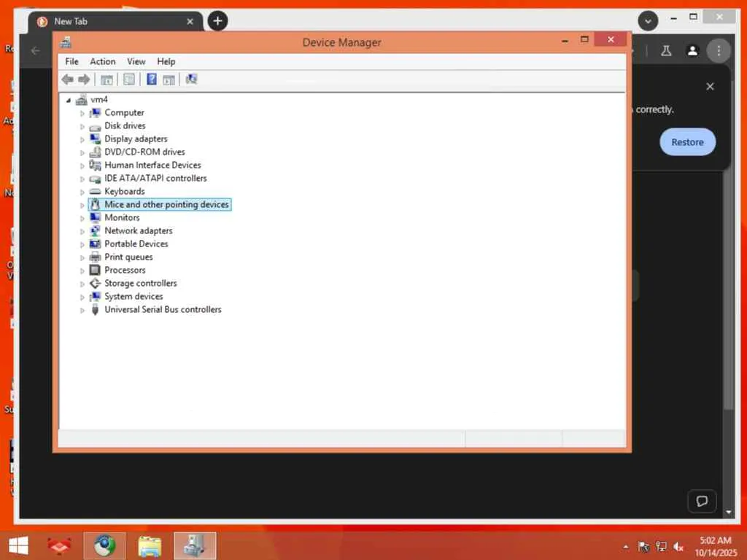Image resolution: width=747 pixels, height=560 pixels.
Task: Click the Human Interface Devices icon
Action: [96, 166]
